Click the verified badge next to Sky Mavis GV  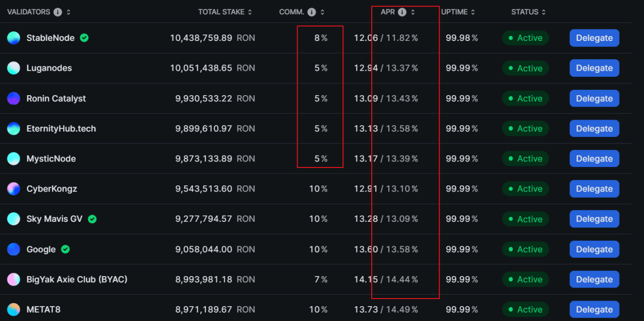(92, 219)
